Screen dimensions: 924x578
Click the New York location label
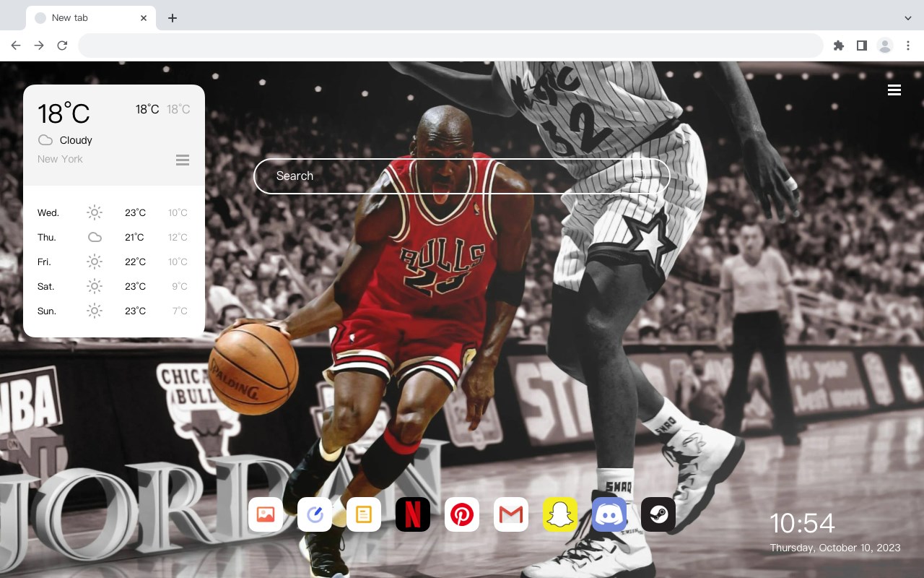point(60,159)
